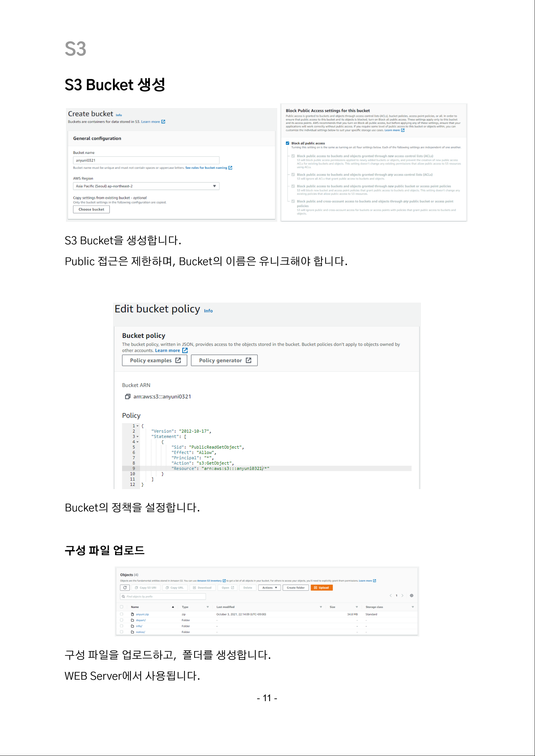Toggle Block all public access checkbox
Screen dimensions: 535x756
coord(288,143)
